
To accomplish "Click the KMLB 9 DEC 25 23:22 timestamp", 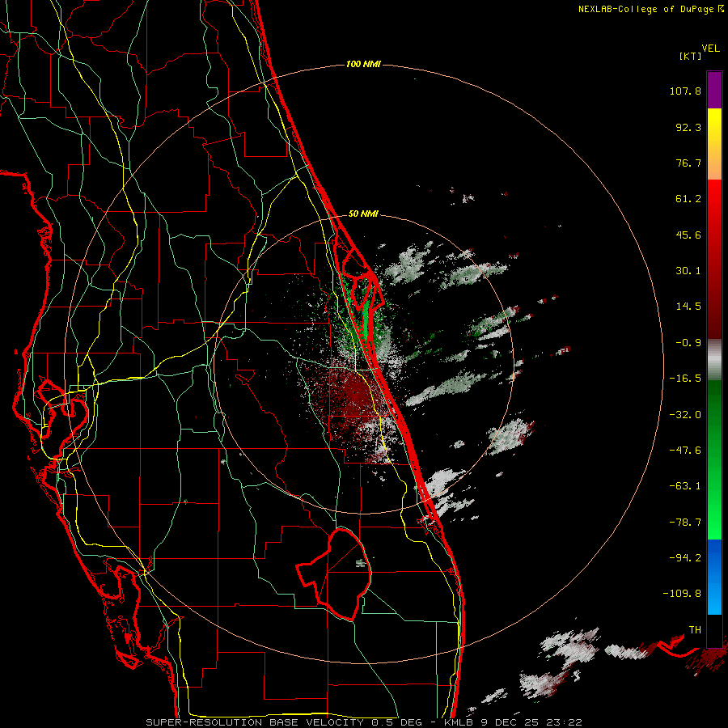I will [513, 722].
